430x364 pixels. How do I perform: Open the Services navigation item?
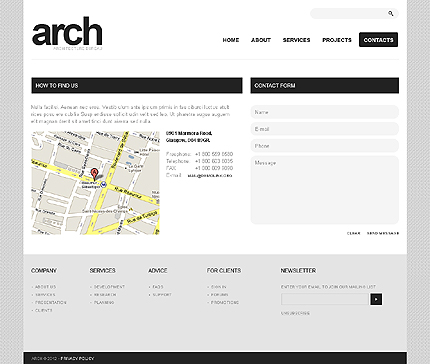(x=296, y=40)
